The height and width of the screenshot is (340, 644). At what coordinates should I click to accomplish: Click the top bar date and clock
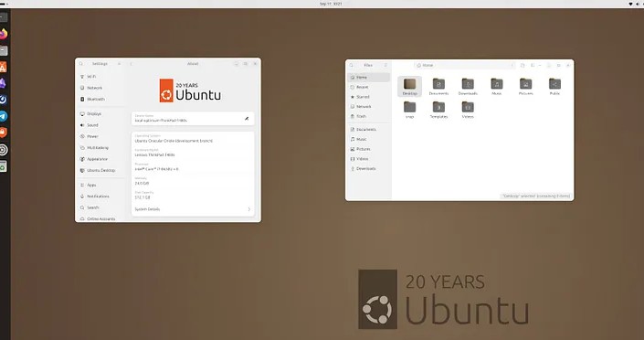point(331,4)
